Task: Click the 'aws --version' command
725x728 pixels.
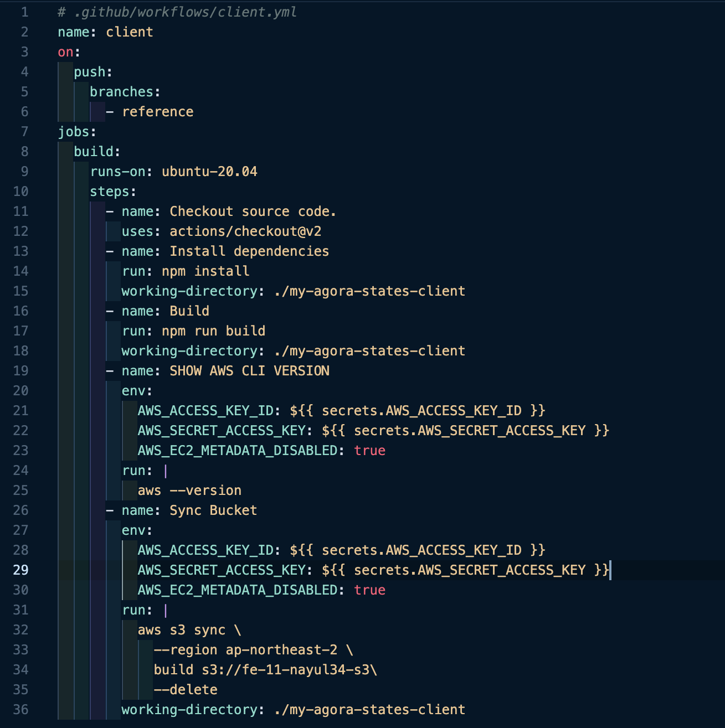Action: click(189, 491)
